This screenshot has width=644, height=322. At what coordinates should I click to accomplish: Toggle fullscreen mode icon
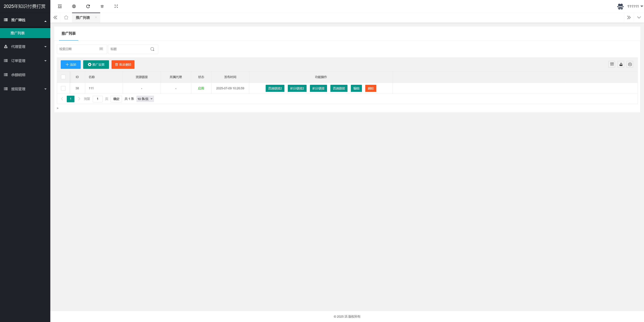point(116,6)
